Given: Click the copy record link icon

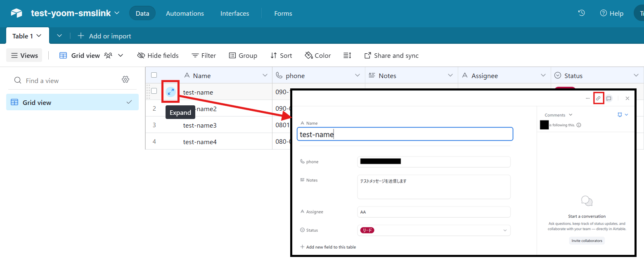Looking at the screenshot, I should tap(598, 98).
